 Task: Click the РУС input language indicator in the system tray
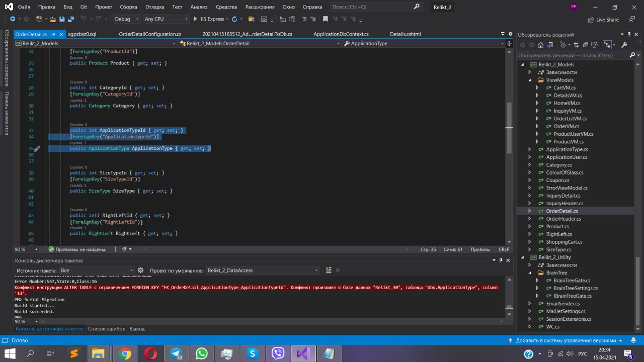coord(583,354)
